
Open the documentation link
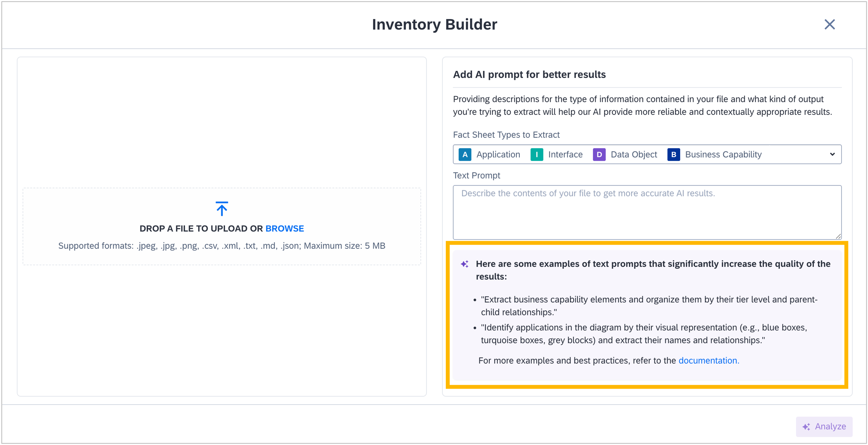(x=709, y=360)
